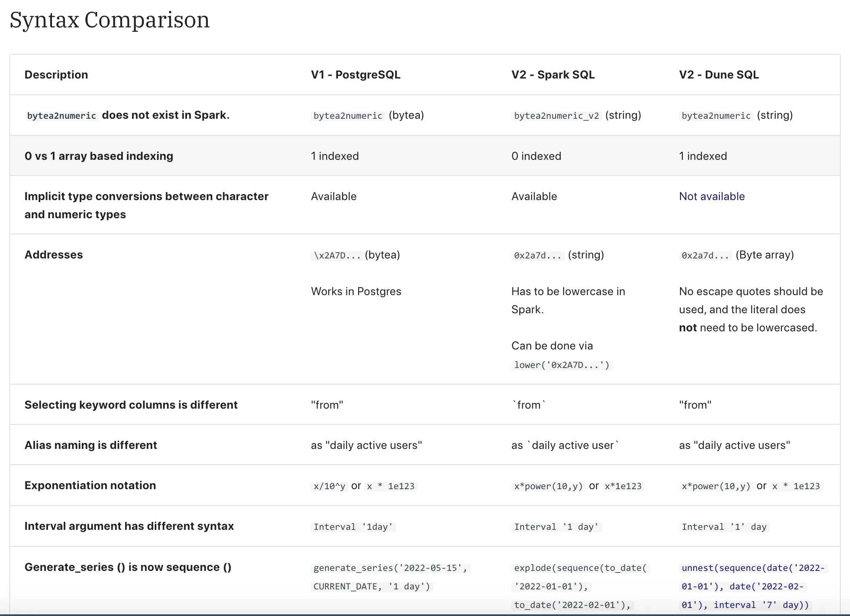Click the "V2 - Dune SQL" column header
The height and width of the screenshot is (616, 850).
pyautogui.click(x=719, y=75)
